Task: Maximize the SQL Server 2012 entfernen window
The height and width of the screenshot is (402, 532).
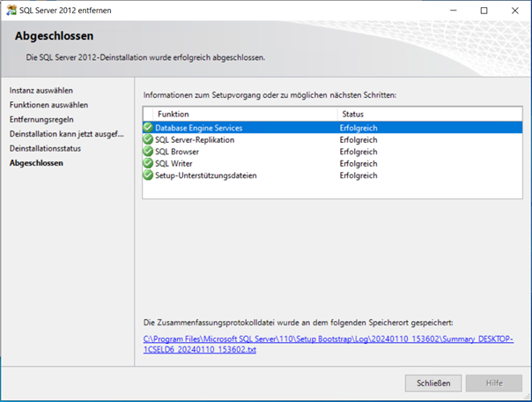Action: tap(484, 11)
